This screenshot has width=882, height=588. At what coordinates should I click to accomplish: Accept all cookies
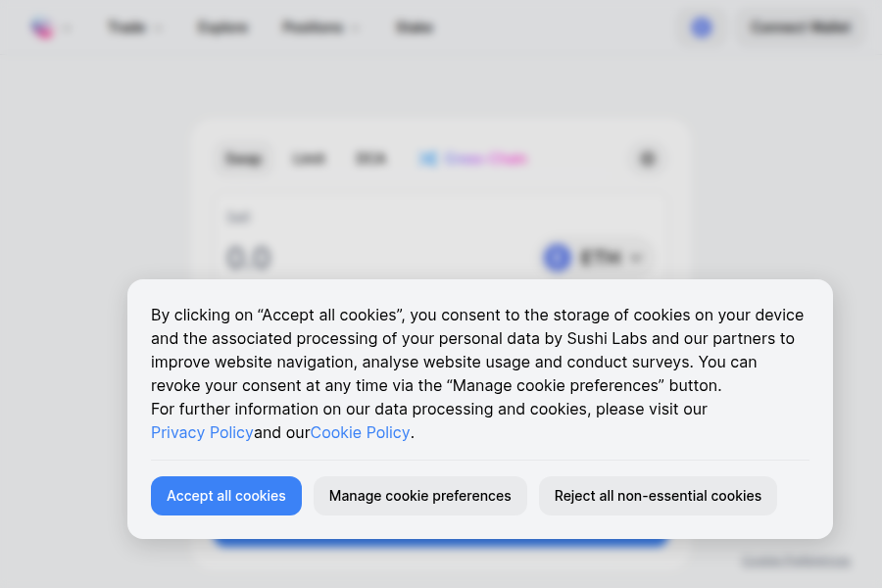pyautogui.click(x=225, y=496)
